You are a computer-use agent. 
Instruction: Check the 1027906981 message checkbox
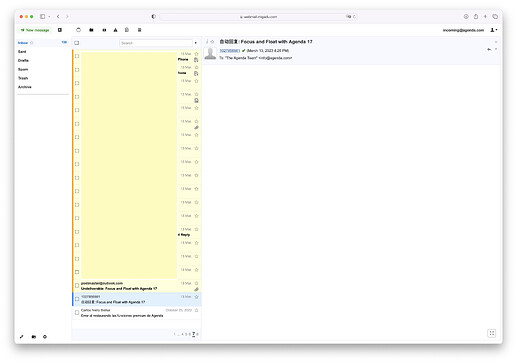click(x=77, y=299)
